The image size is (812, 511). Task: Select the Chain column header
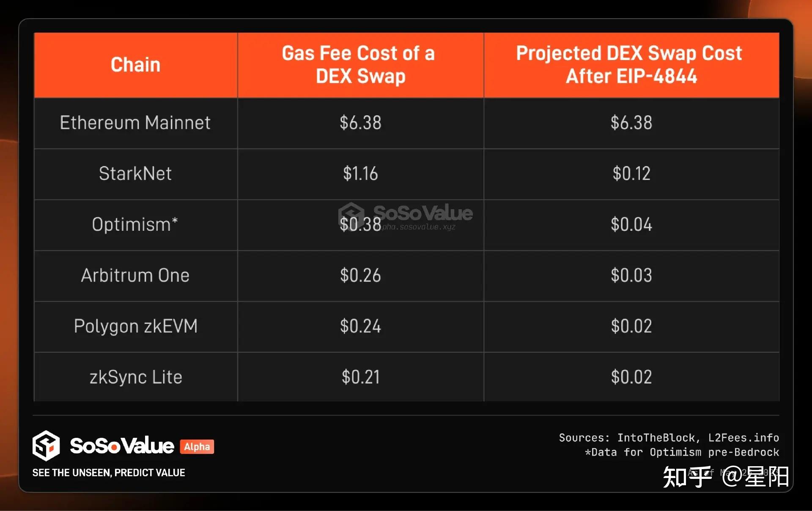pyautogui.click(x=136, y=65)
